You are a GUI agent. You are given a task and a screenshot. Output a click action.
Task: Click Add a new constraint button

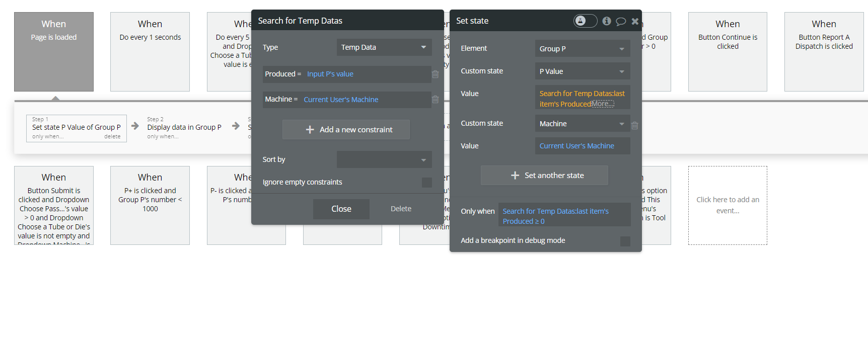coord(346,130)
